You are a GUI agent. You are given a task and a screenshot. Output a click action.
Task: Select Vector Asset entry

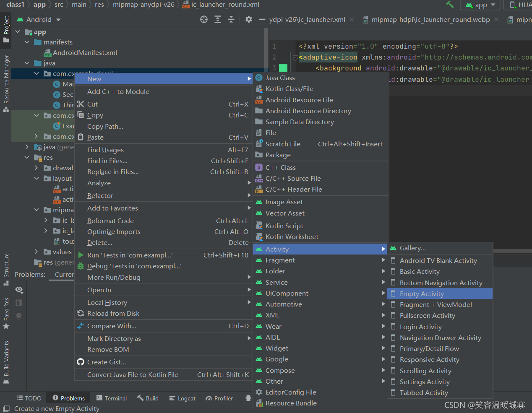(x=321, y=213)
